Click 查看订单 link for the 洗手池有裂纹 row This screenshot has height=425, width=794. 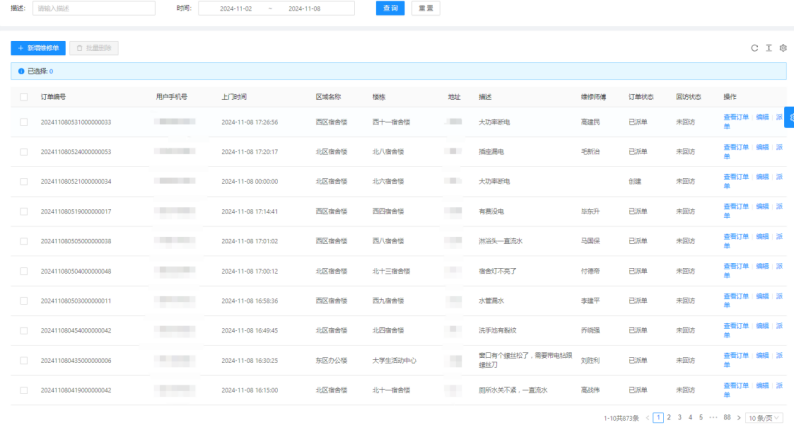pyautogui.click(x=735, y=326)
